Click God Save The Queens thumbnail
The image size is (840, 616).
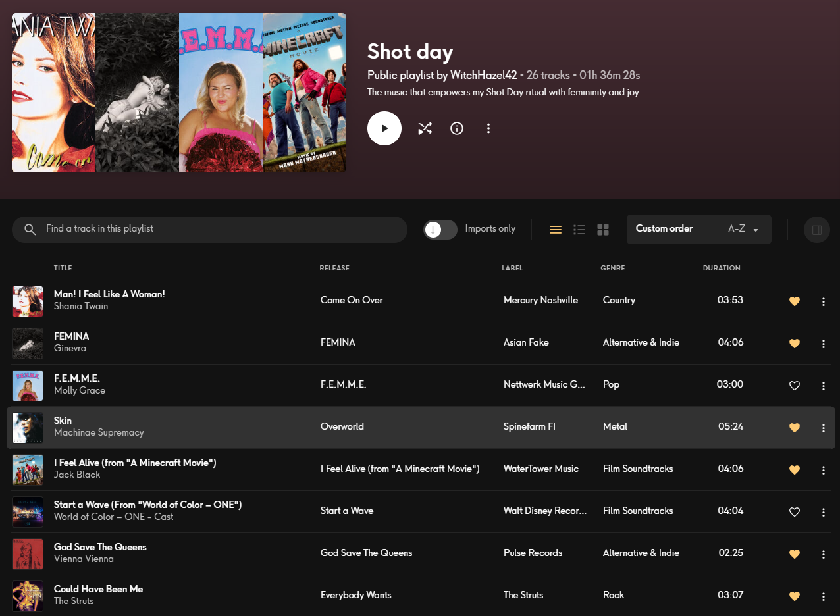pos(28,554)
